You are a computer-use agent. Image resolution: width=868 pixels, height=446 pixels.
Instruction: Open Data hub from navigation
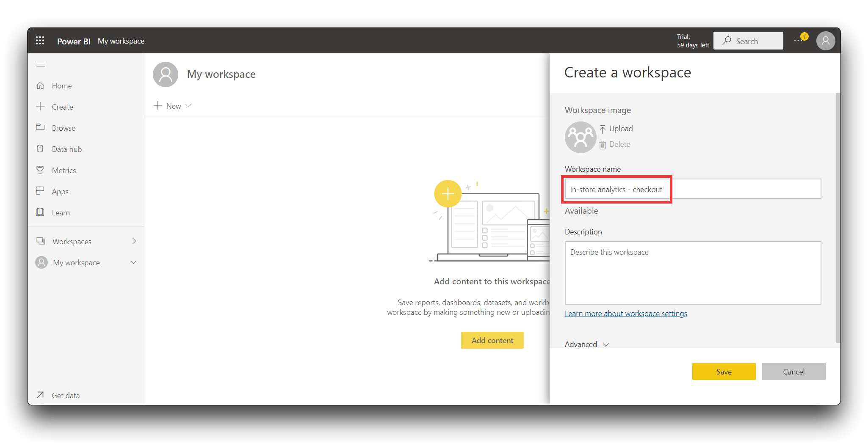67,149
